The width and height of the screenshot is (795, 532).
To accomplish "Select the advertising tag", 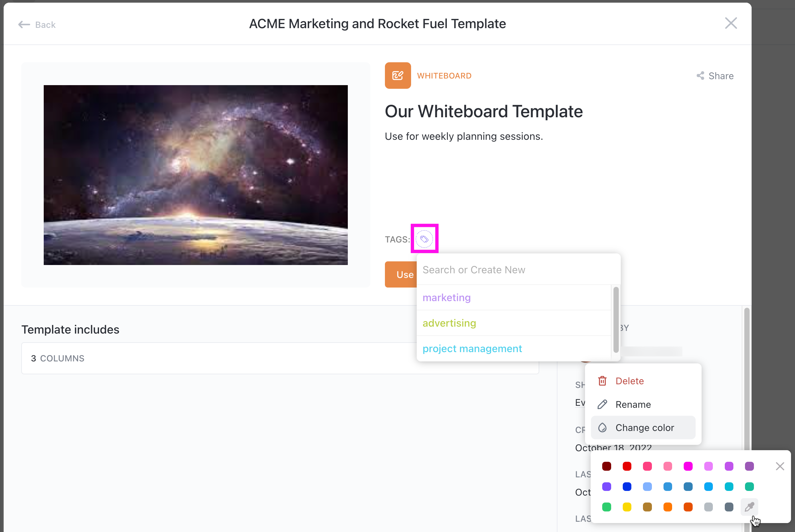I will pyautogui.click(x=449, y=323).
